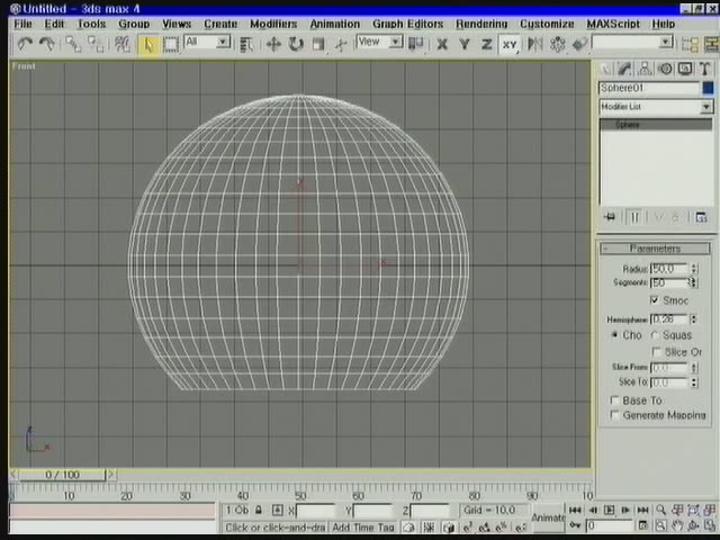Image resolution: width=720 pixels, height=540 pixels.
Task: Toggle the Selection Lock padlock icon
Action: click(x=259, y=510)
